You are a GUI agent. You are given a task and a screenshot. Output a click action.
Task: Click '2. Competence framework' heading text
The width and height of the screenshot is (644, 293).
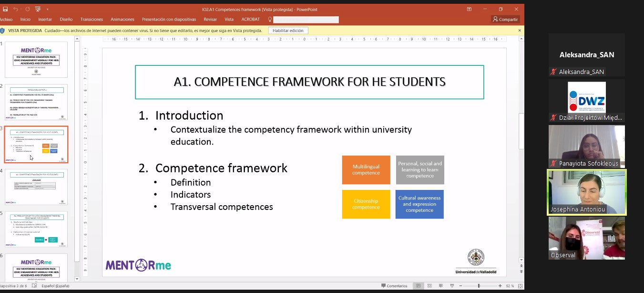(x=213, y=168)
